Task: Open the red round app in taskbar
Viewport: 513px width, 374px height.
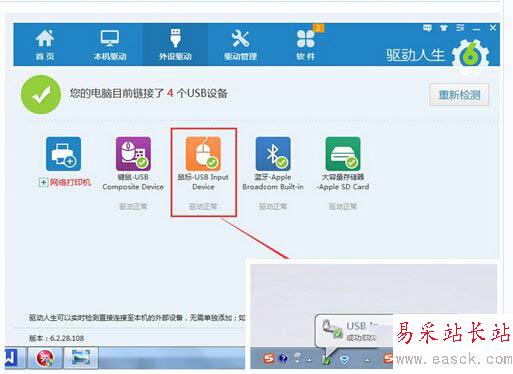Action: (x=45, y=358)
